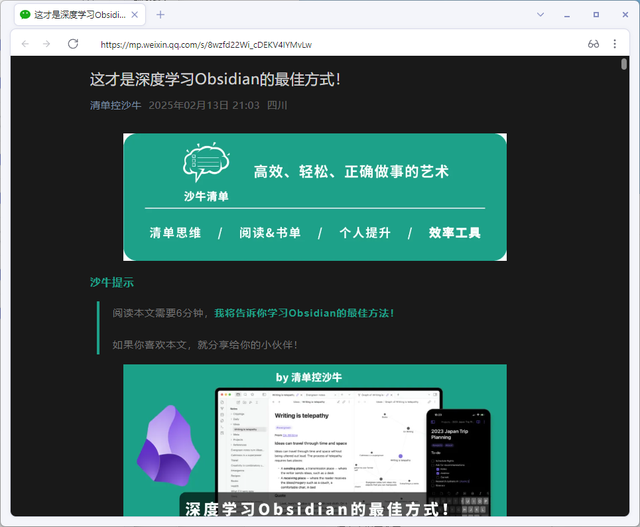This screenshot has height=527, width=640.
Task: Click the forward navigation arrow
Action: pos(47,44)
